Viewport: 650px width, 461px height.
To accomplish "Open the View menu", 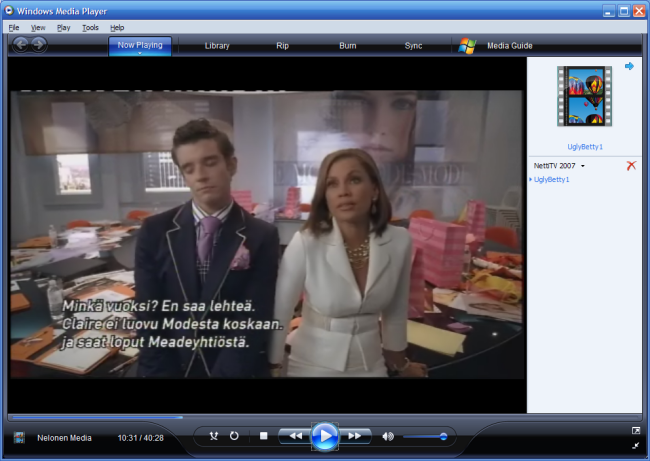I will point(38,27).
